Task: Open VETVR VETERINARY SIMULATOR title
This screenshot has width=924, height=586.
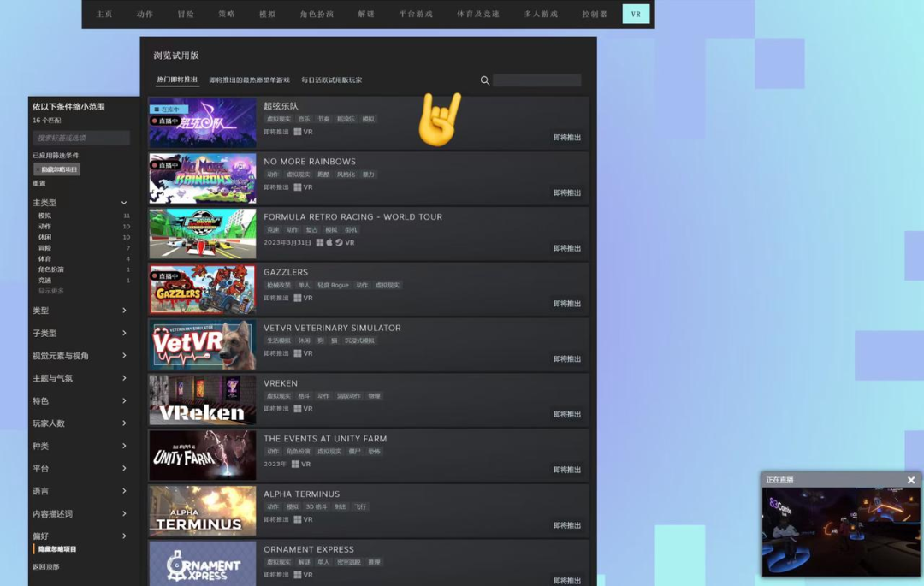Action: [332, 328]
